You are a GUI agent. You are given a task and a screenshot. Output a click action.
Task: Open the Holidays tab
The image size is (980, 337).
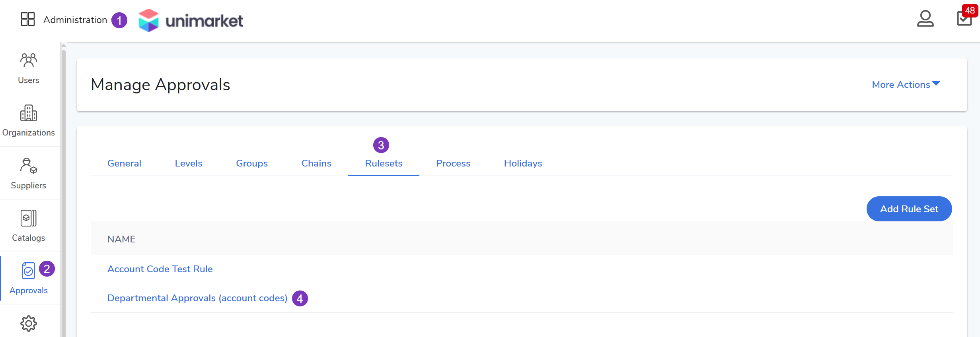523,163
